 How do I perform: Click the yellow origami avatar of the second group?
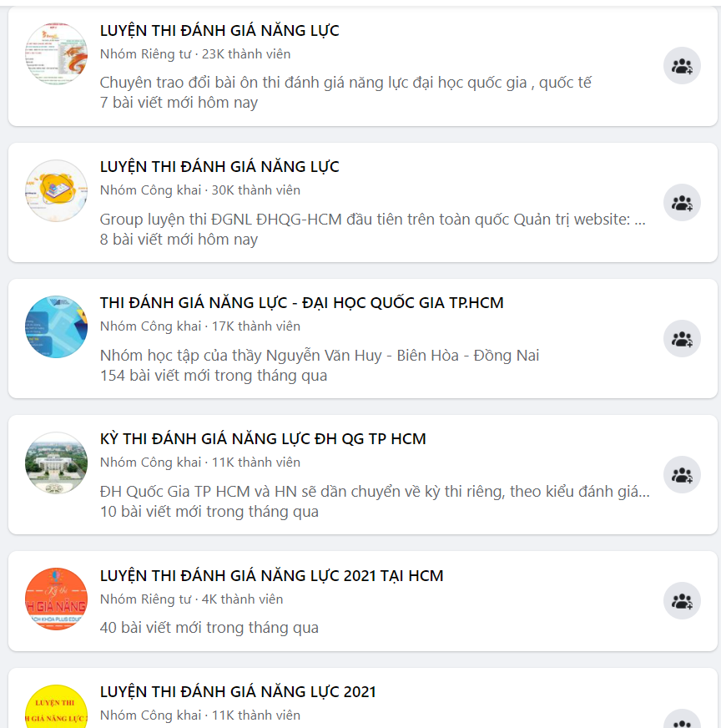(x=55, y=190)
